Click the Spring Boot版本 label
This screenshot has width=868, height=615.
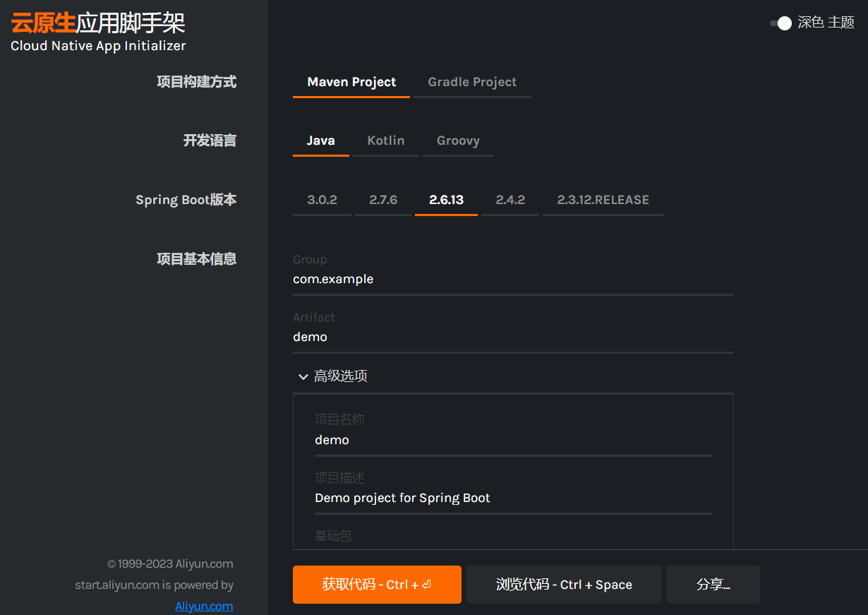click(x=186, y=200)
